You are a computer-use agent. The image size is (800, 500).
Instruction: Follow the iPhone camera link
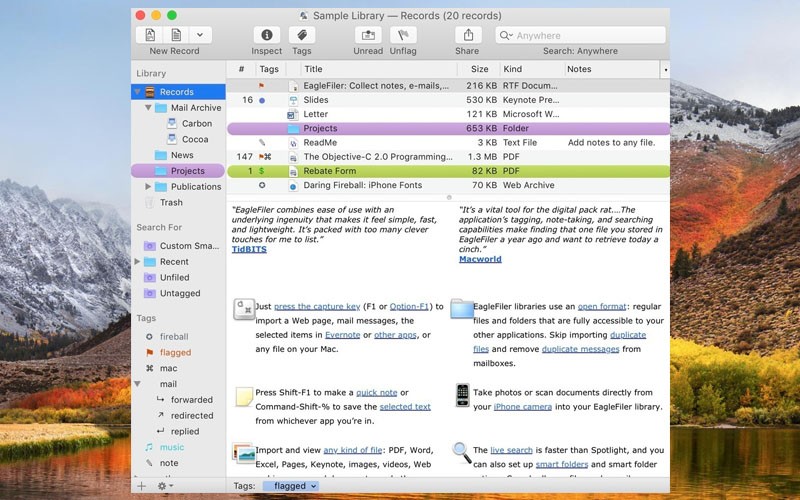[522, 407]
